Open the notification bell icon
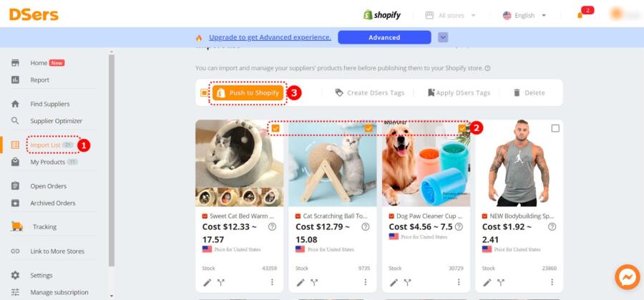This screenshot has width=644, height=300. [580, 15]
